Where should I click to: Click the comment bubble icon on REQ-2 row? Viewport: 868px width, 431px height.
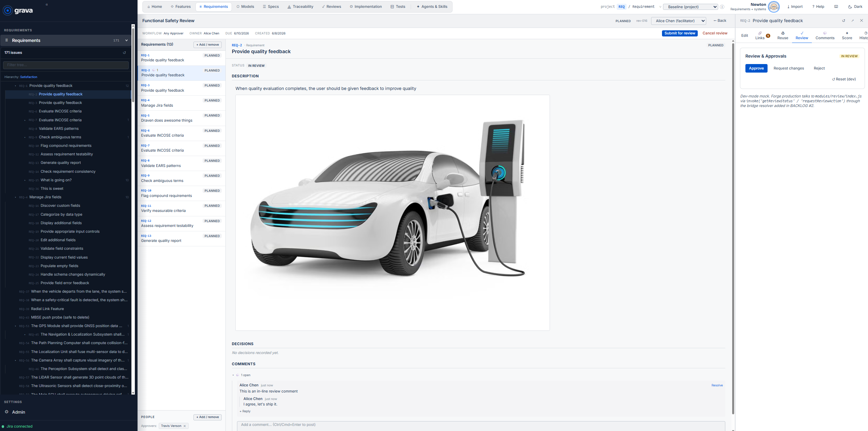(154, 70)
